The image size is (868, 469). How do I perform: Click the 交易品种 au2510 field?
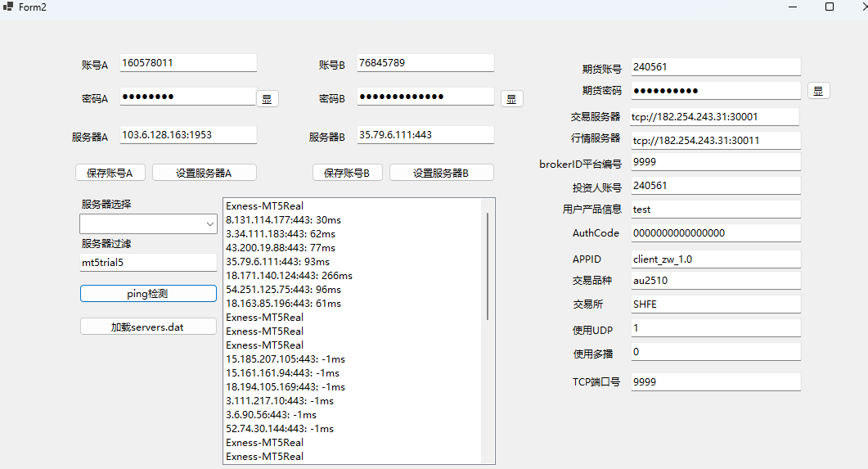tap(714, 281)
